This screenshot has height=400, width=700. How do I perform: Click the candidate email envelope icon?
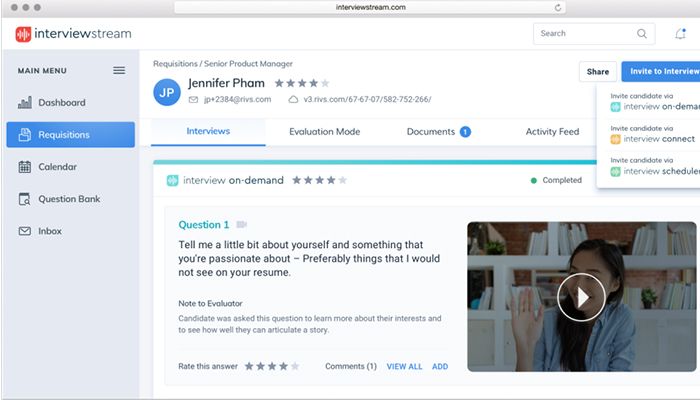(193, 100)
